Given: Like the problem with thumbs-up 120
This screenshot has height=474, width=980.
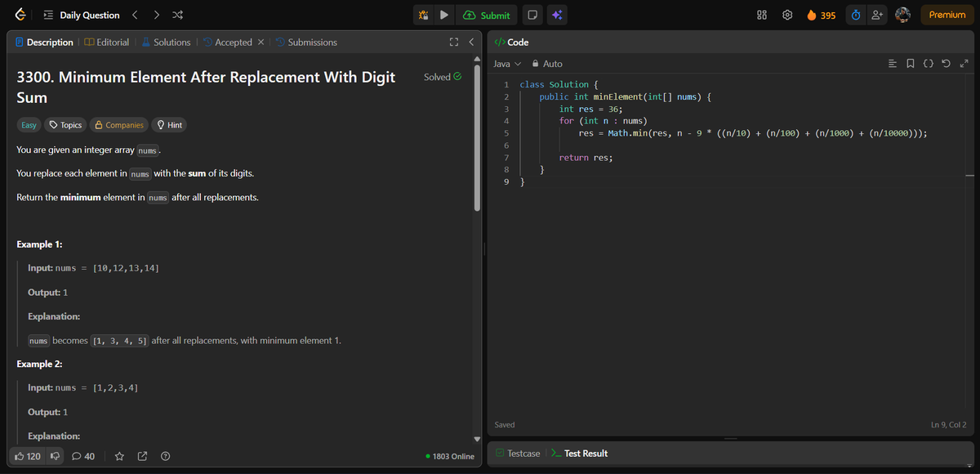Looking at the screenshot, I should point(28,456).
